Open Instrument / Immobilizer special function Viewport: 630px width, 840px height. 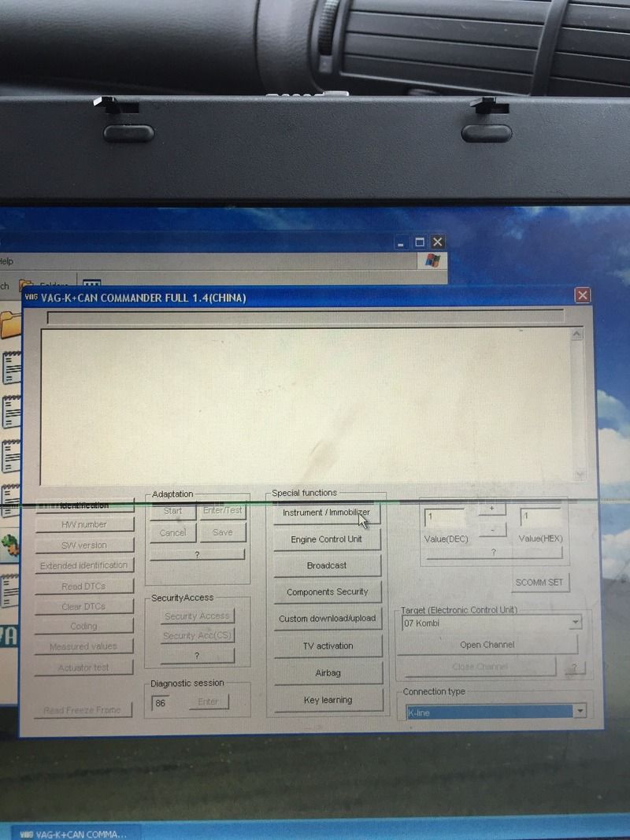click(327, 513)
